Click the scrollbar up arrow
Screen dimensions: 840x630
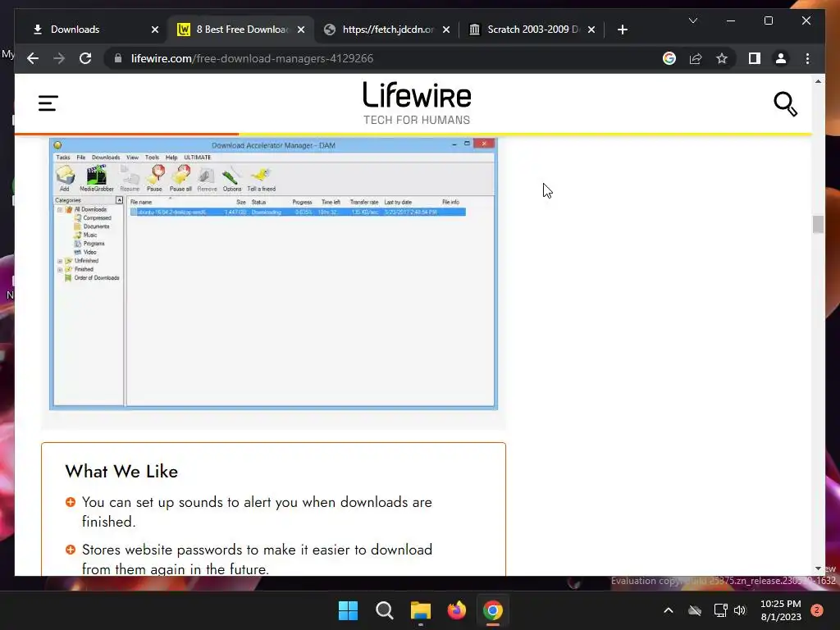(x=818, y=81)
